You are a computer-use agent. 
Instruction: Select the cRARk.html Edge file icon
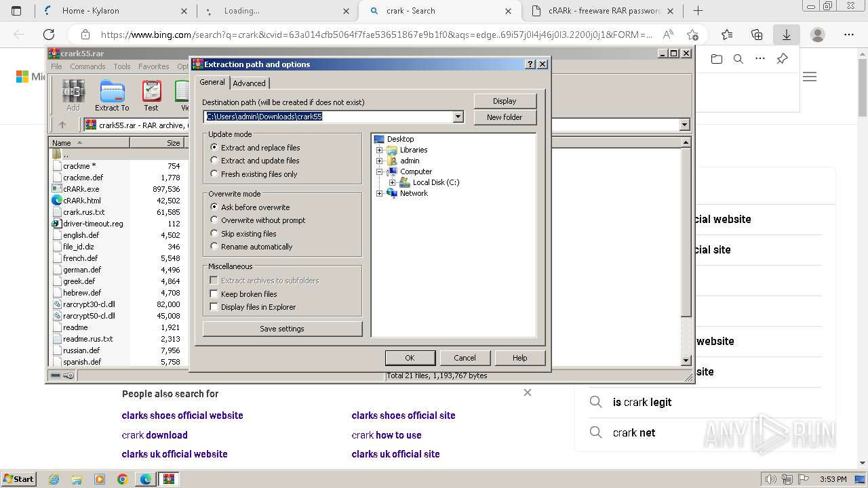(x=57, y=201)
